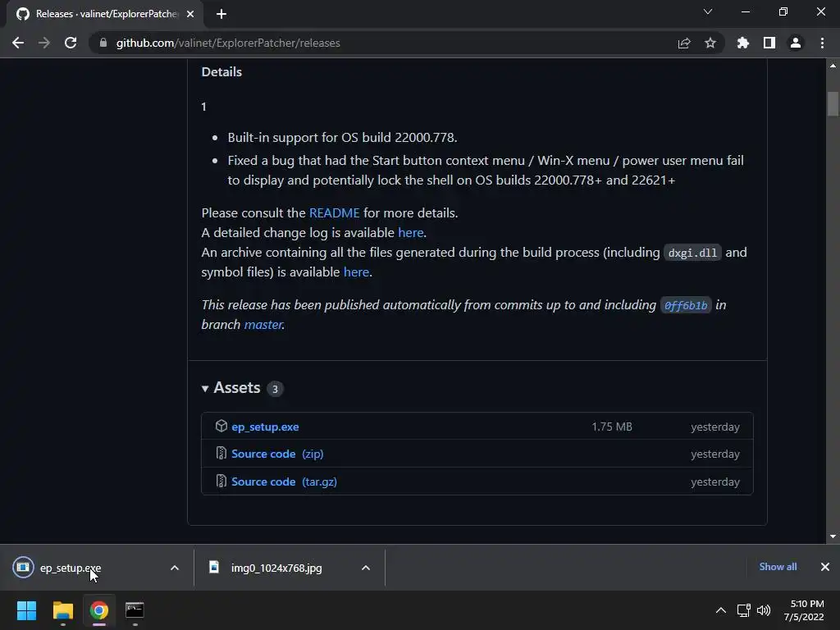Click scrollbar down arrow on the page
The height and width of the screenshot is (630, 840).
click(833, 536)
